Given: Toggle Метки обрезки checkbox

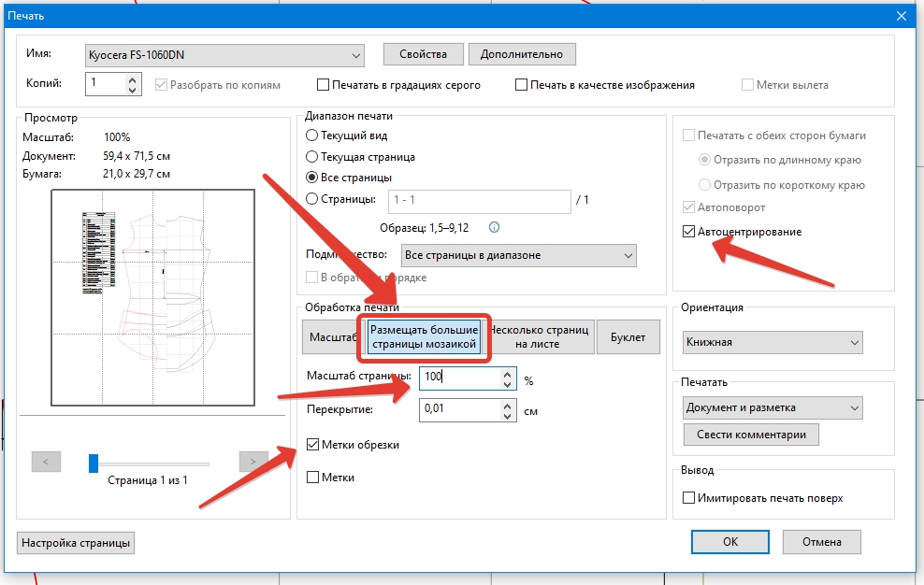Looking at the screenshot, I should 314,445.
